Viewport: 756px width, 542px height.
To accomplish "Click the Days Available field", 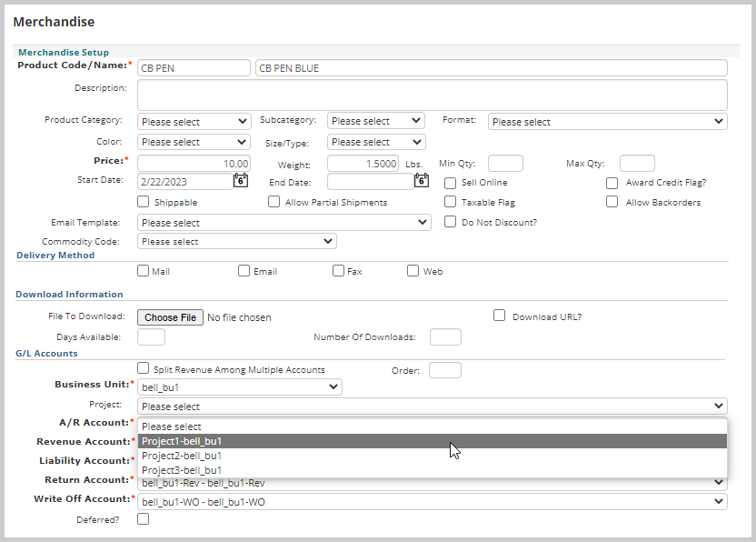I will (151, 336).
